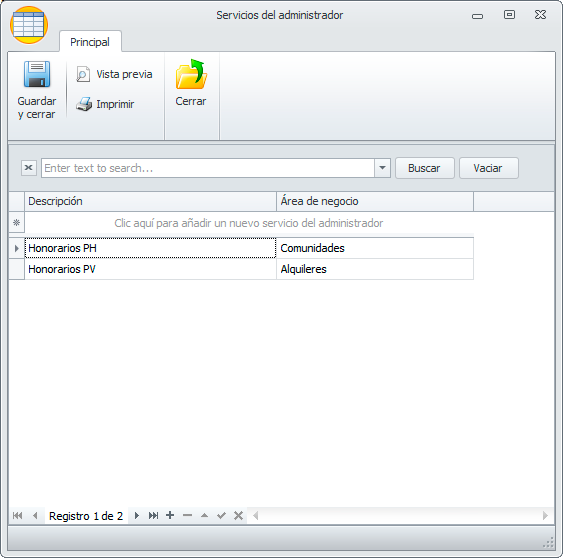Viewport: 563px width, 558px height.
Task: Open the application table logo menu
Action: point(29,25)
